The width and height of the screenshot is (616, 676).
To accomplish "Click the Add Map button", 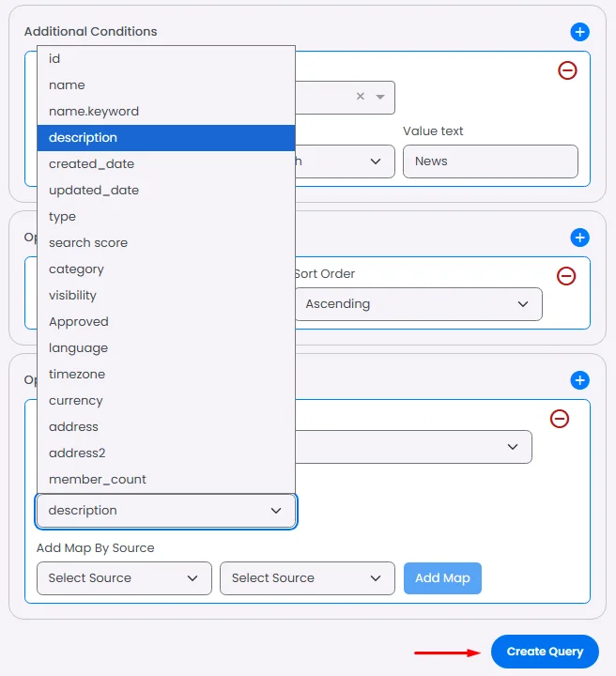I will click(442, 578).
